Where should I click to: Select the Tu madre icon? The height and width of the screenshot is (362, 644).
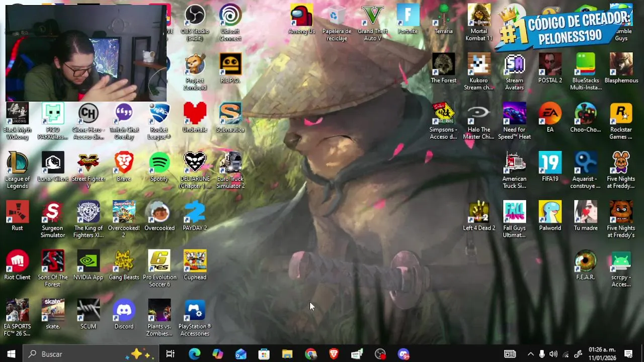pyautogui.click(x=586, y=212)
